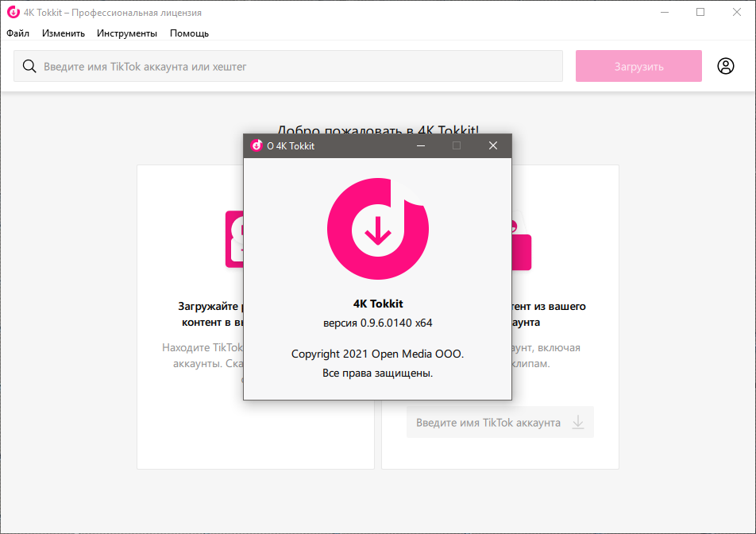The height and width of the screenshot is (534, 756).
Task: Click the 'Все права защищены.' text
Action: coord(377,373)
